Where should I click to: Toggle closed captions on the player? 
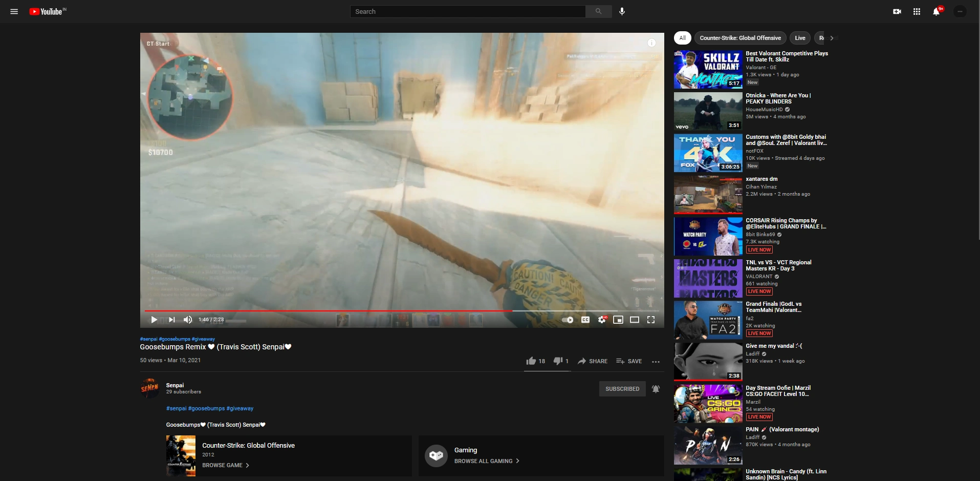pyautogui.click(x=585, y=320)
